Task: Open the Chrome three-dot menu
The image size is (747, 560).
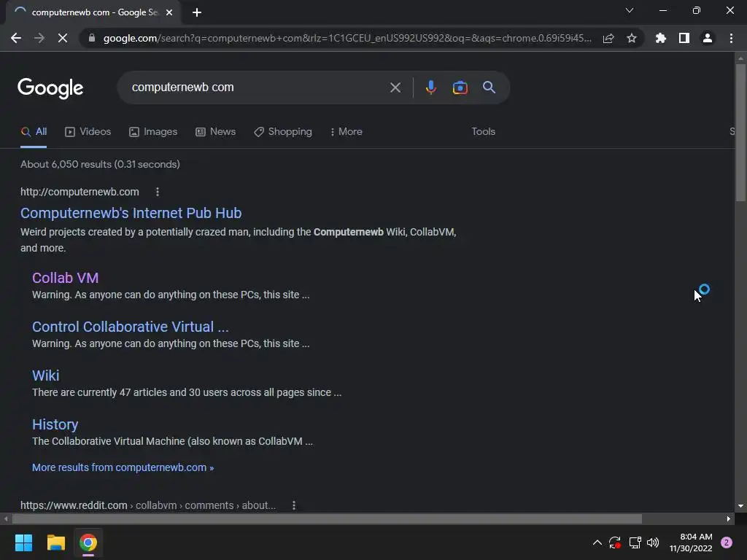Action: 731,38
